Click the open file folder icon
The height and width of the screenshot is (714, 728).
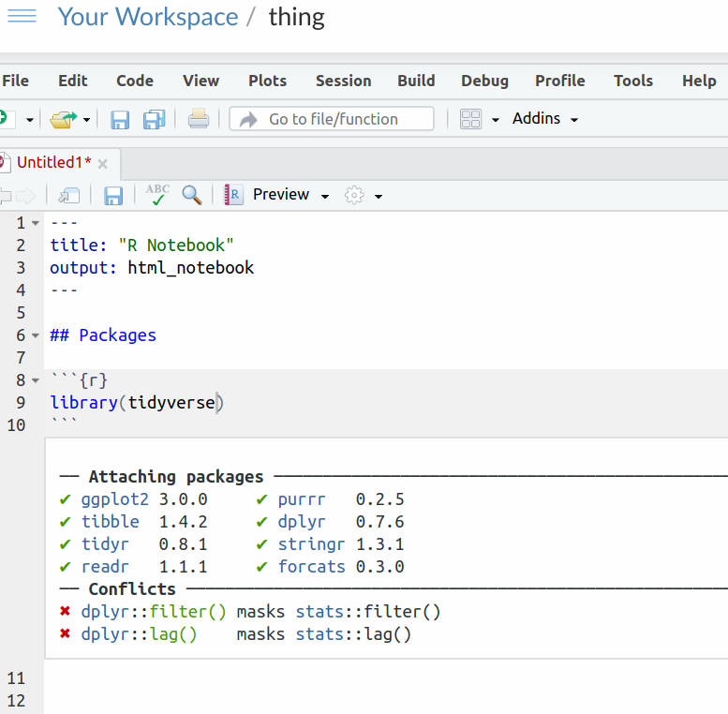tap(63, 119)
